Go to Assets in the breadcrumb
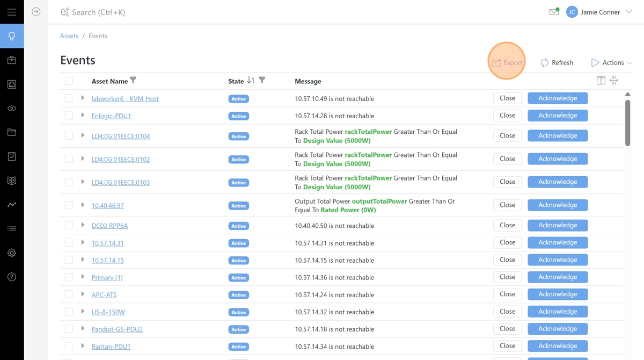 click(69, 36)
